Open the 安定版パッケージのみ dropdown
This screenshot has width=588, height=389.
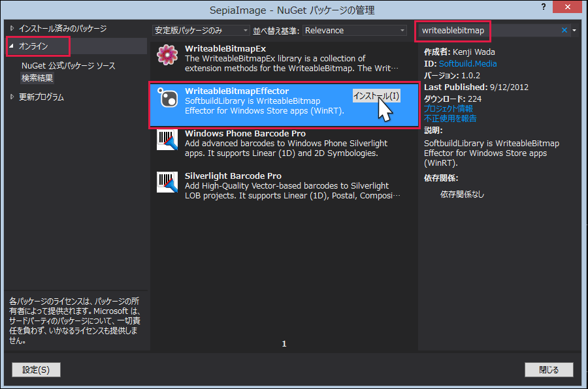(x=201, y=31)
